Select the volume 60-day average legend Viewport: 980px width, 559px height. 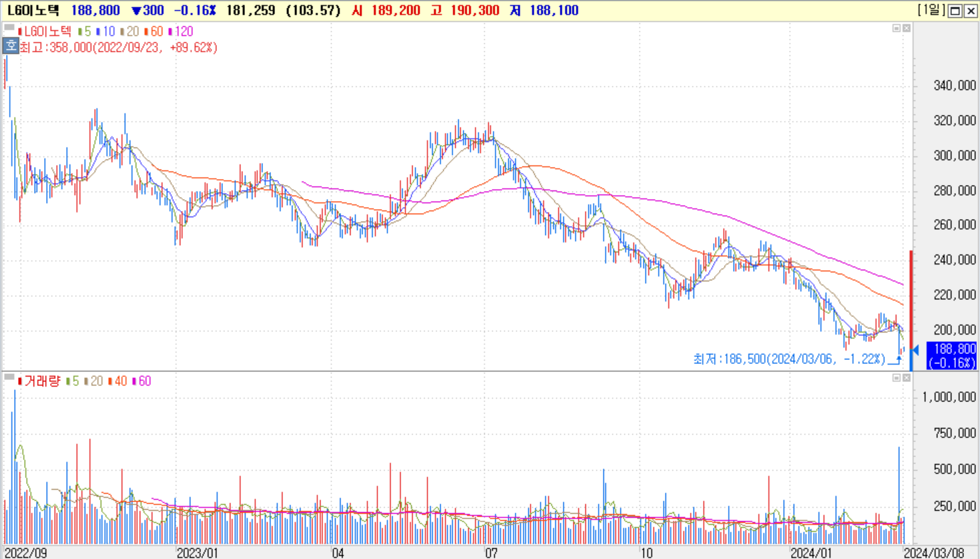[142, 381]
